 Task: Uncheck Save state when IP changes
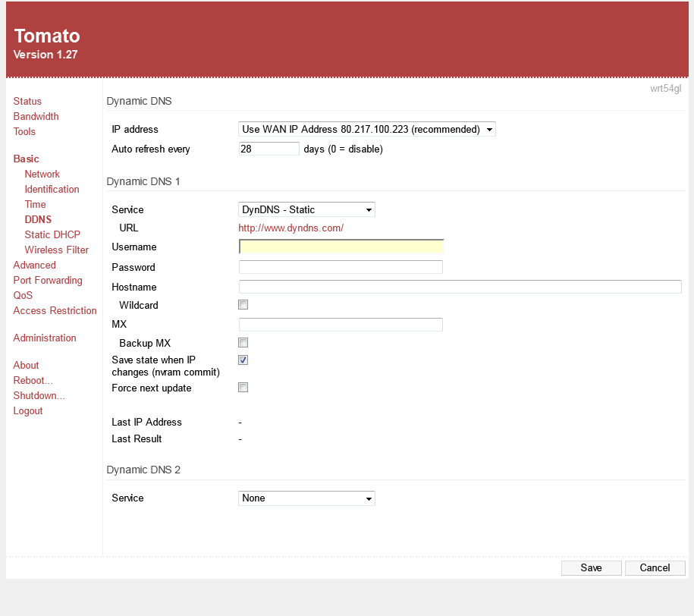tap(243, 360)
